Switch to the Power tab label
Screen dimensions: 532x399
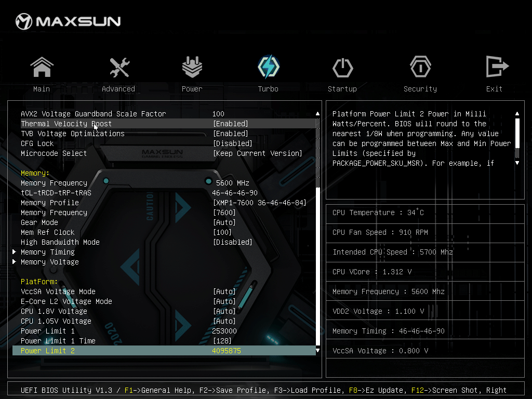[x=192, y=89]
